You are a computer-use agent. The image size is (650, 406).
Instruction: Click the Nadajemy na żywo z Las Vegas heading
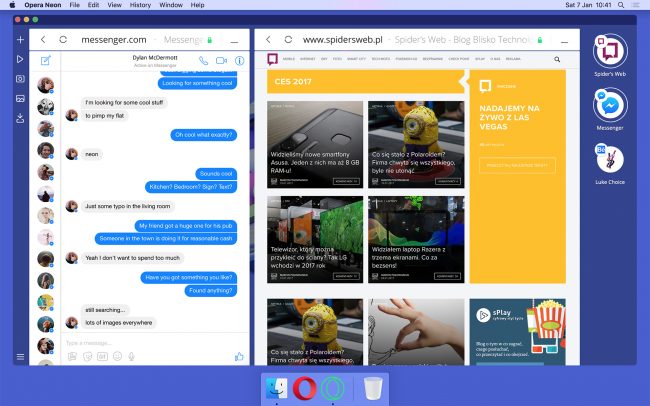point(509,117)
